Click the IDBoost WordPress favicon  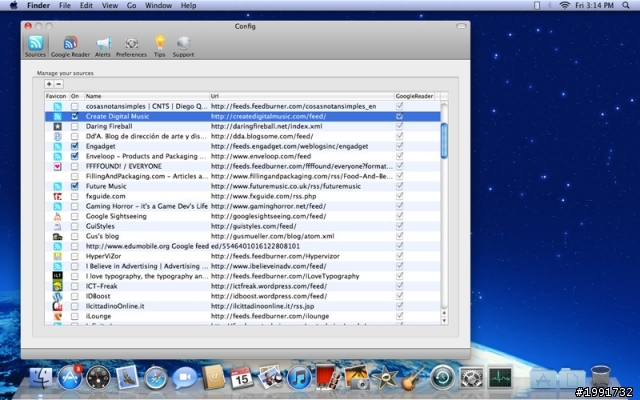point(58,296)
